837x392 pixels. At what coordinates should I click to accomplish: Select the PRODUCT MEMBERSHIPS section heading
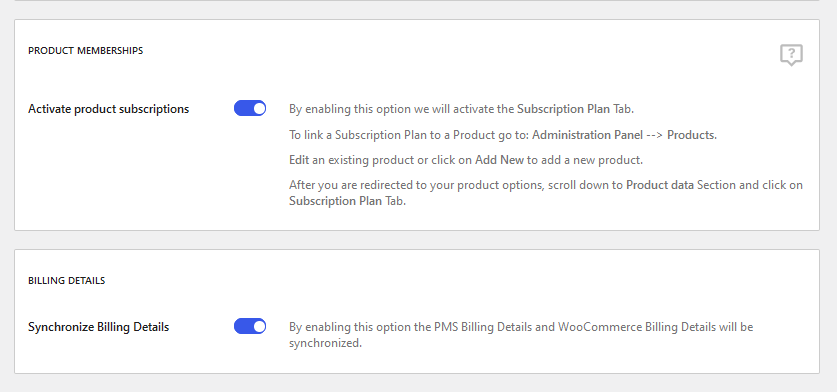click(x=85, y=51)
